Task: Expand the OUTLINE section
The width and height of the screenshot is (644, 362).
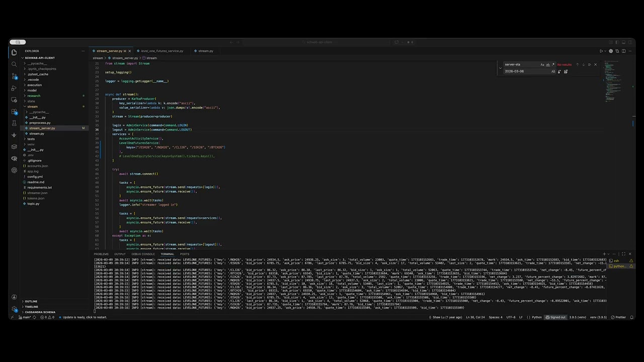Action: (x=31, y=301)
